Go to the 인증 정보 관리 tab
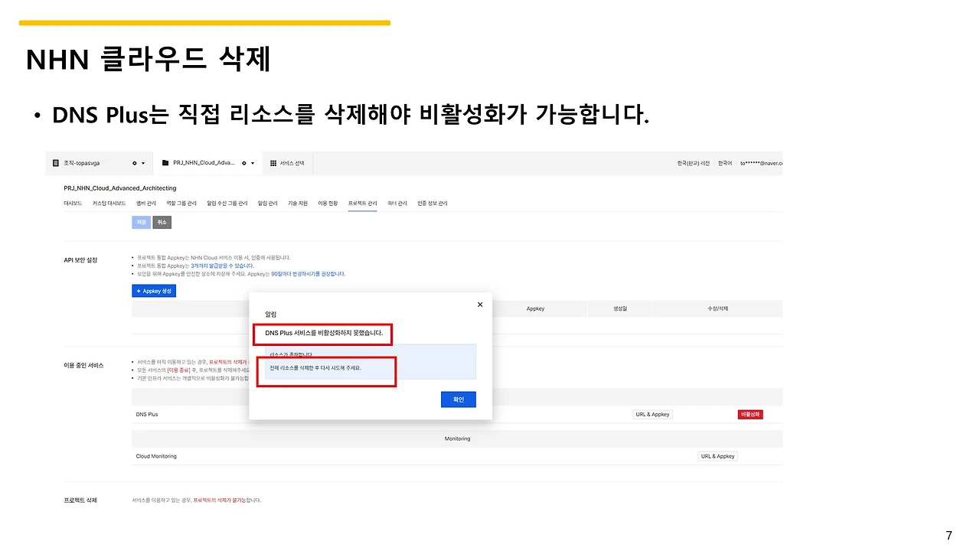The height and width of the screenshot is (551, 980). pos(432,204)
